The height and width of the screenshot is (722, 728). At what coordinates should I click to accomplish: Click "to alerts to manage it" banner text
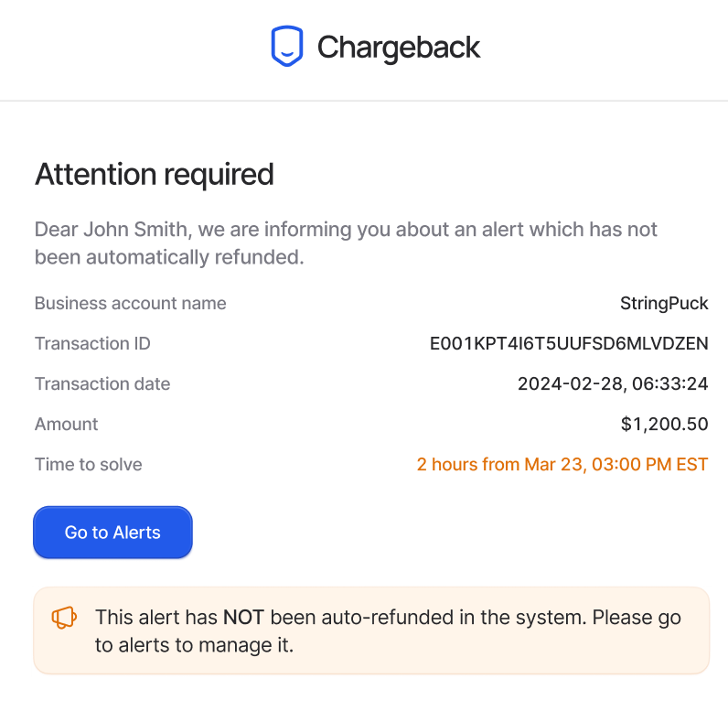click(x=194, y=645)
